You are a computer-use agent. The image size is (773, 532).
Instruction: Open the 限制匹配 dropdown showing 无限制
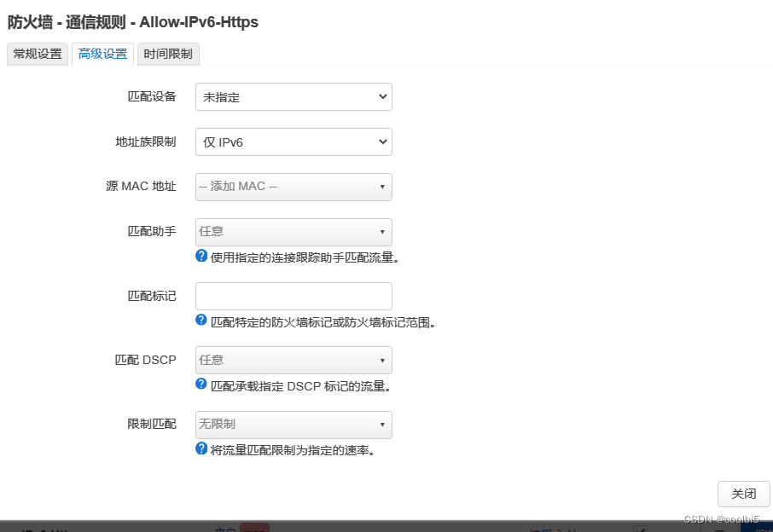click(294, 425)
